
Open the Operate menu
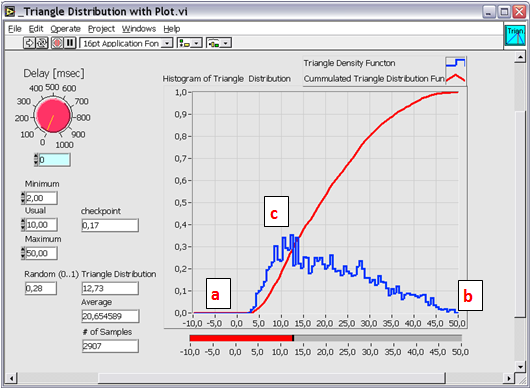click(x=66, y=29)
